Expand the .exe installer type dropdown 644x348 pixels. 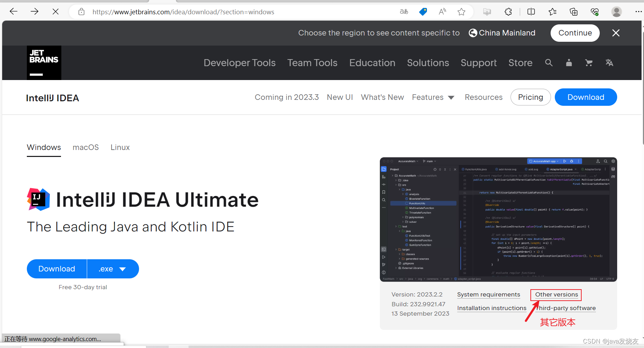113,269
